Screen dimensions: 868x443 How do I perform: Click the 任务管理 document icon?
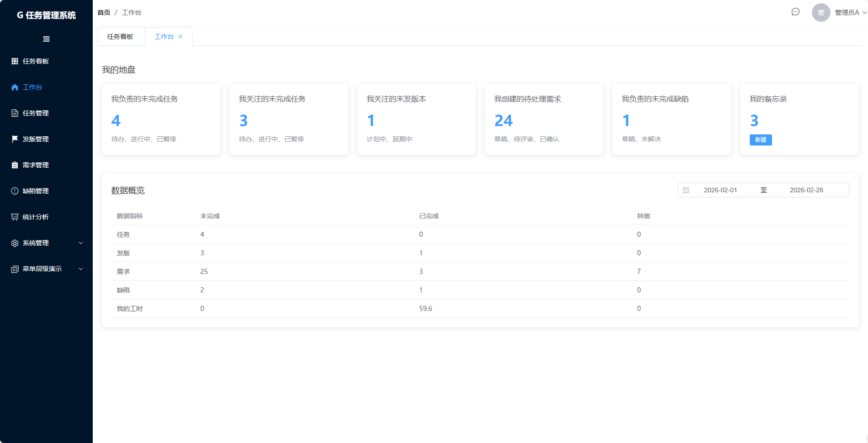pos(15,113)
